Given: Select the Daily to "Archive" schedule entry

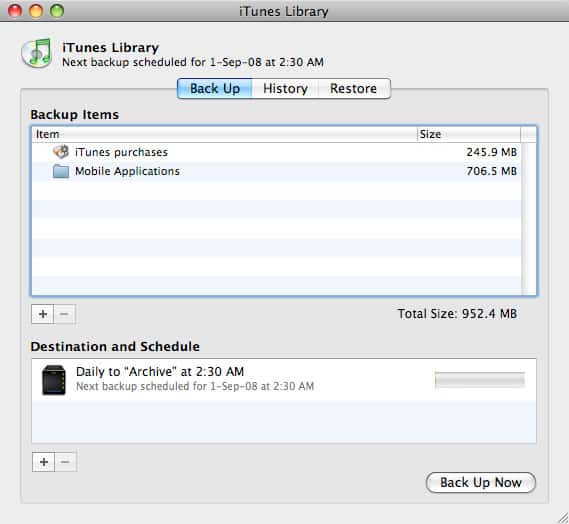Looking at the screenshot, I should pyautogui.click(x=284, y=379).
